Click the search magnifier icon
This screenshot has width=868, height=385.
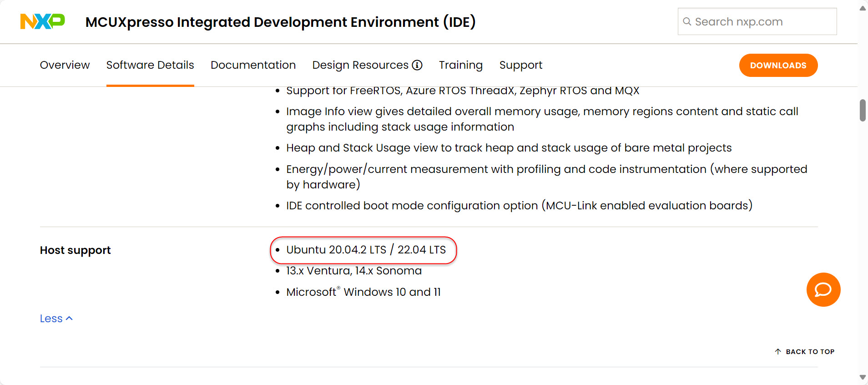pyautogui.click(x=687, y=21)
